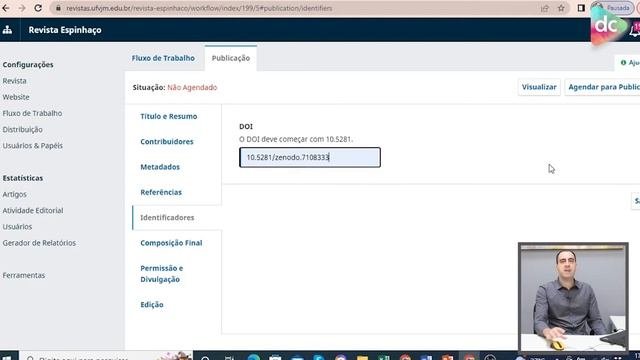
Task: Click the browser forward arrow
Action: tap(22, 8)
